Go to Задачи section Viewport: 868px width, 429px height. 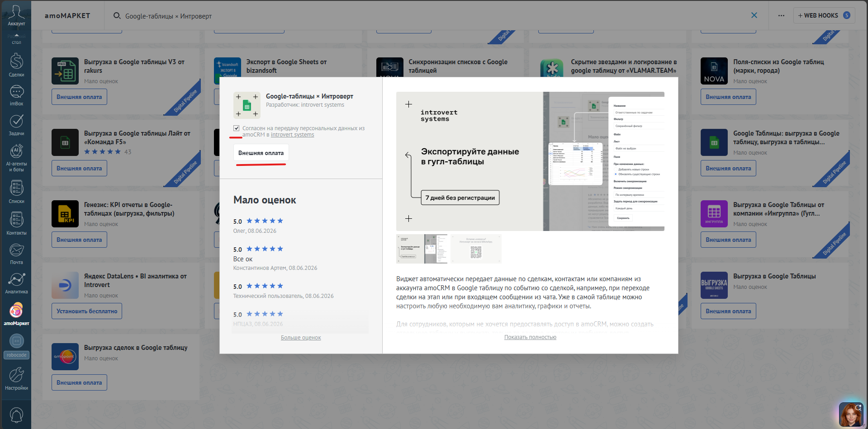pos(16,125)
